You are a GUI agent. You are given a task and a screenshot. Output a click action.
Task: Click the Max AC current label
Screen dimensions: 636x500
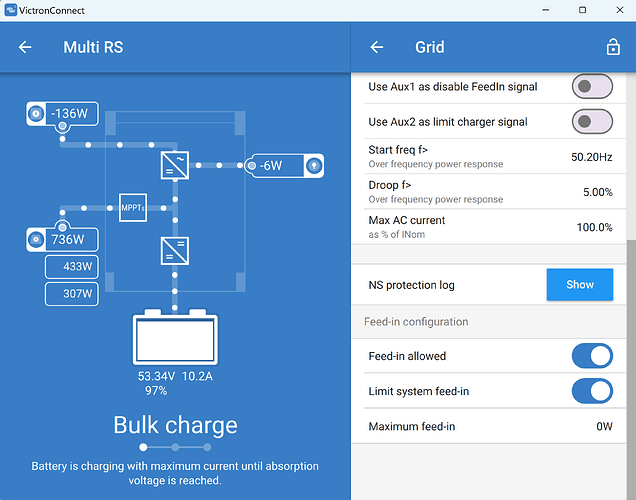(407, 220)
